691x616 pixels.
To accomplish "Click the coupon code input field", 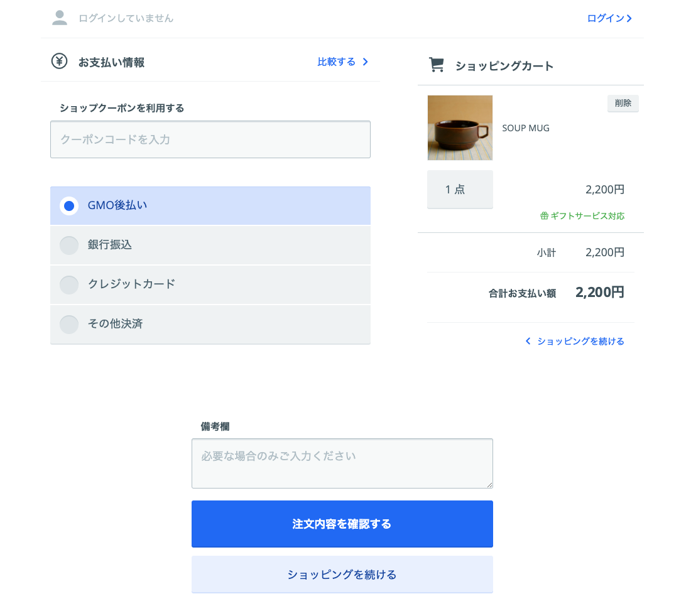I will [x=210, y=139].
